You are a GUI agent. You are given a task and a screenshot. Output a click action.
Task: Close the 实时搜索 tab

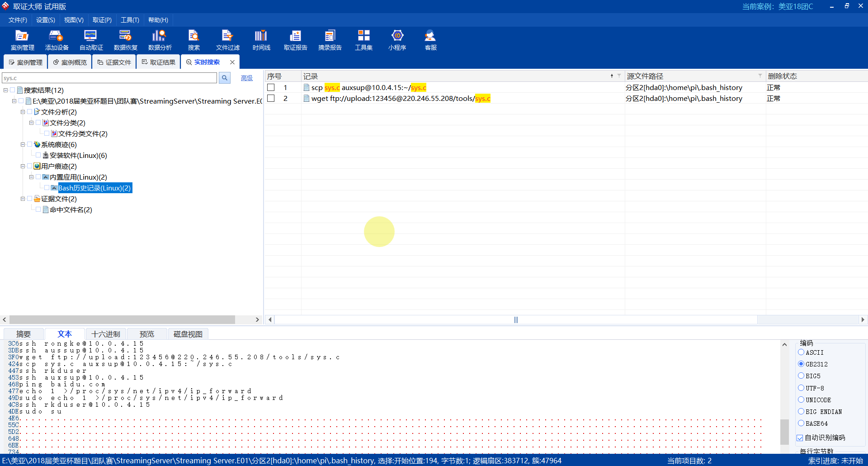pos(232,62)
